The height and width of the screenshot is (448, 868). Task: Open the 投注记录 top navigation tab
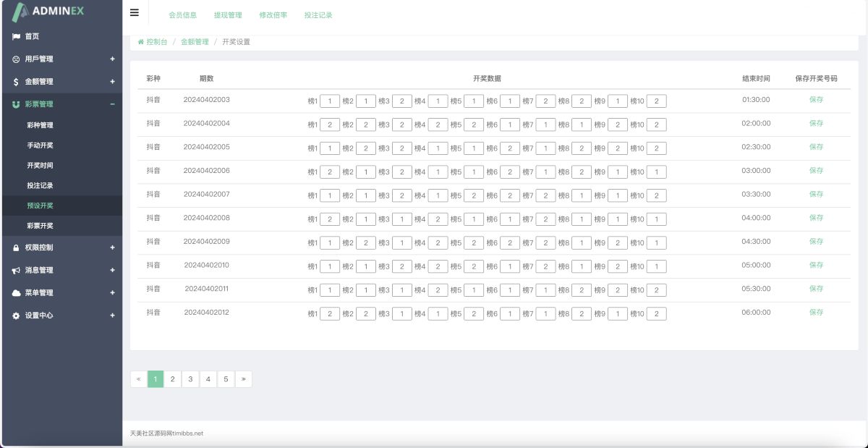tap(318, 15)
